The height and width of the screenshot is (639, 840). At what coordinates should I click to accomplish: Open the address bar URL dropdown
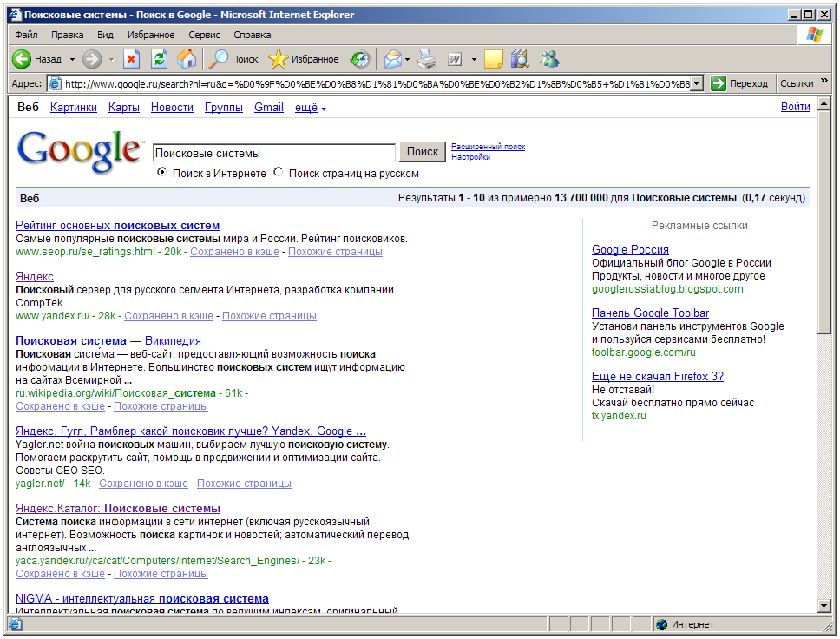[697, 83]
